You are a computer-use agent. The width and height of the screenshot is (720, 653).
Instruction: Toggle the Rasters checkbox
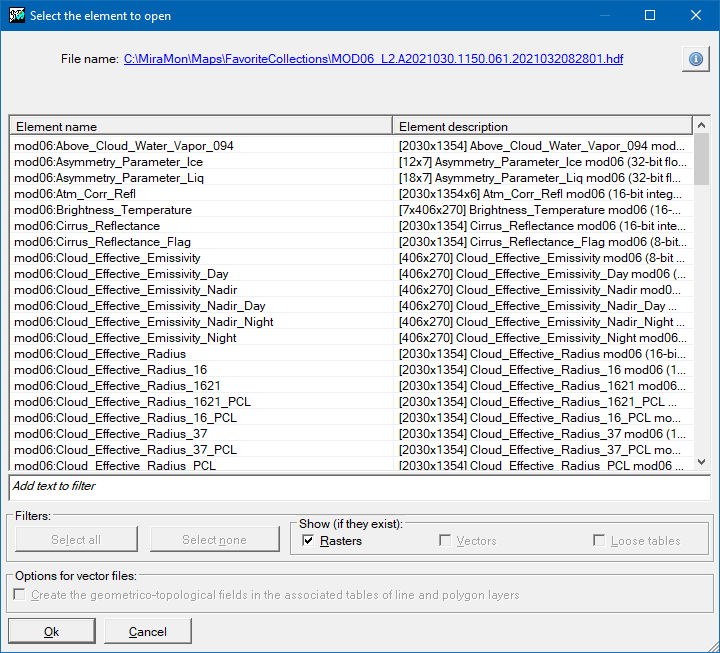308,541
